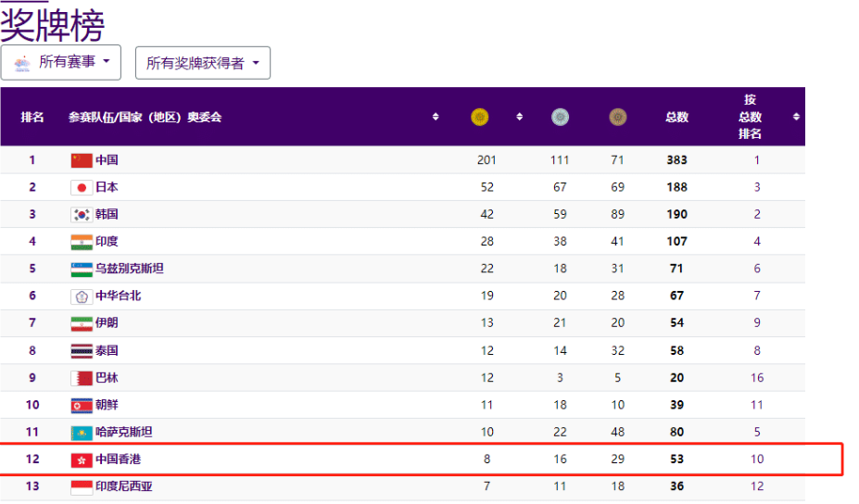Screen dimensions: 859x504
Task: Click the Japan flag icon
Action: (82, 187)
